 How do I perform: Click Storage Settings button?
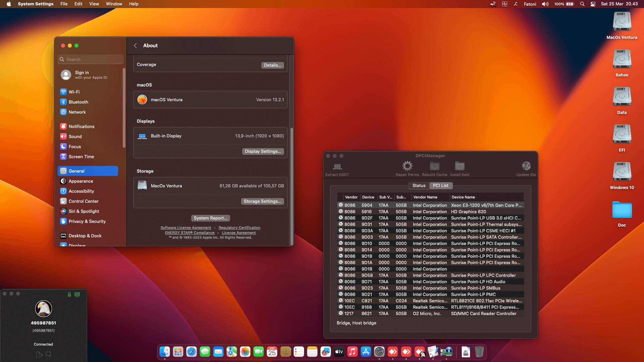tap(262, 201)
